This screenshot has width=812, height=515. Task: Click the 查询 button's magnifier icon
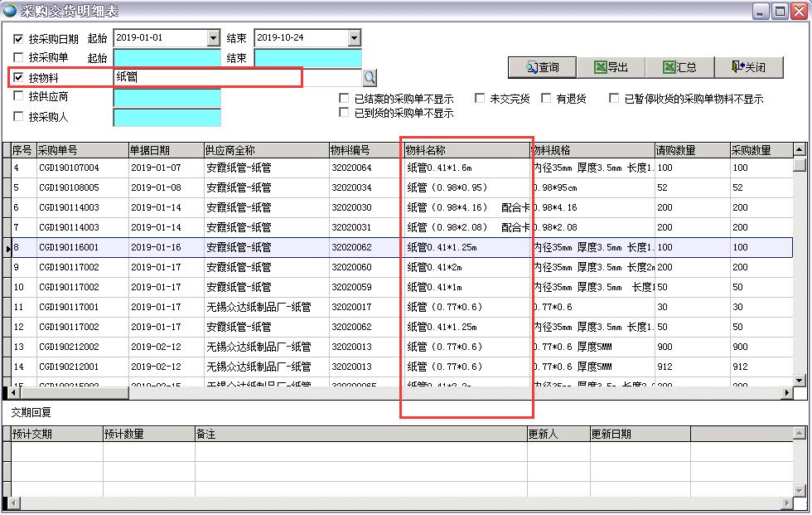529,68
